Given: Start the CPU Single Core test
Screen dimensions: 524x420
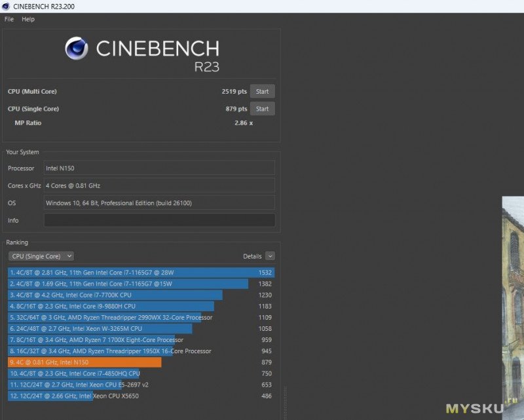Looking at the screenshot, I should [x=263, y=109].
